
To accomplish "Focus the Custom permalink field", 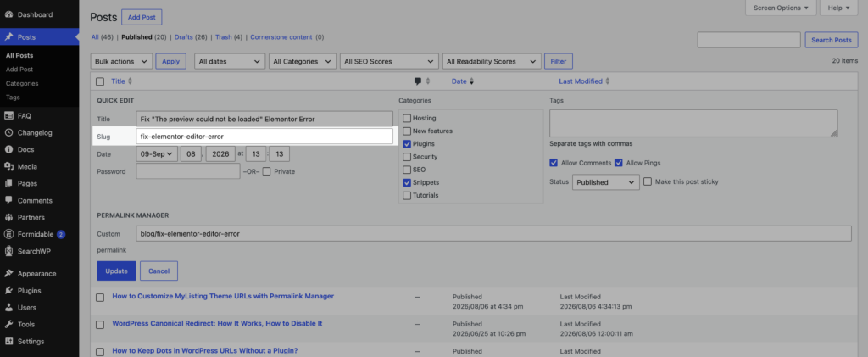I will point(494,233).
